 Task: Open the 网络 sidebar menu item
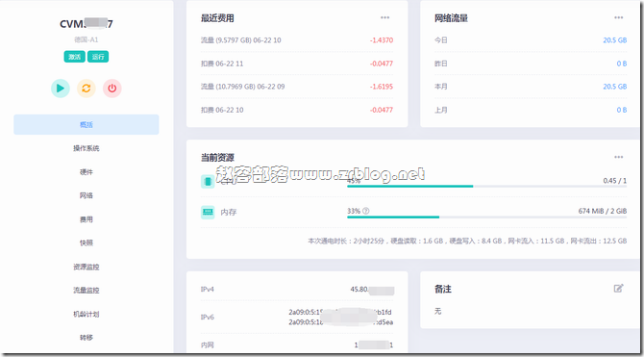click(87, 195)
